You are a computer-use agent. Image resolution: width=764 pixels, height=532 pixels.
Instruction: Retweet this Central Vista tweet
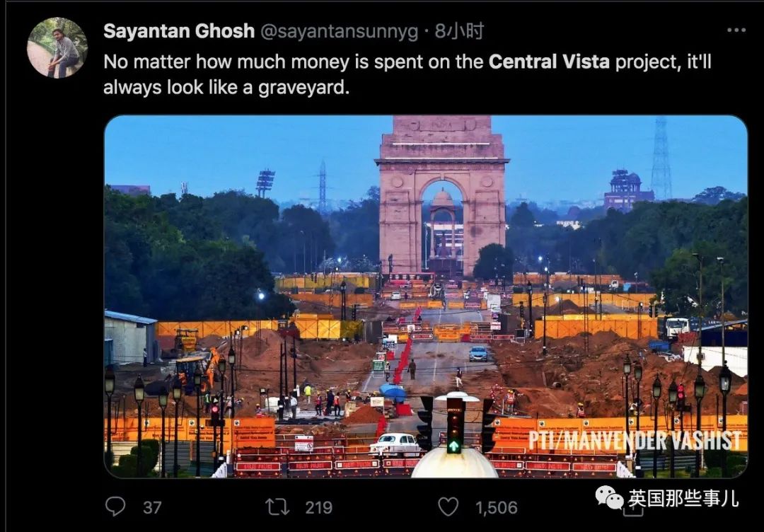click(x=277, y=507)
